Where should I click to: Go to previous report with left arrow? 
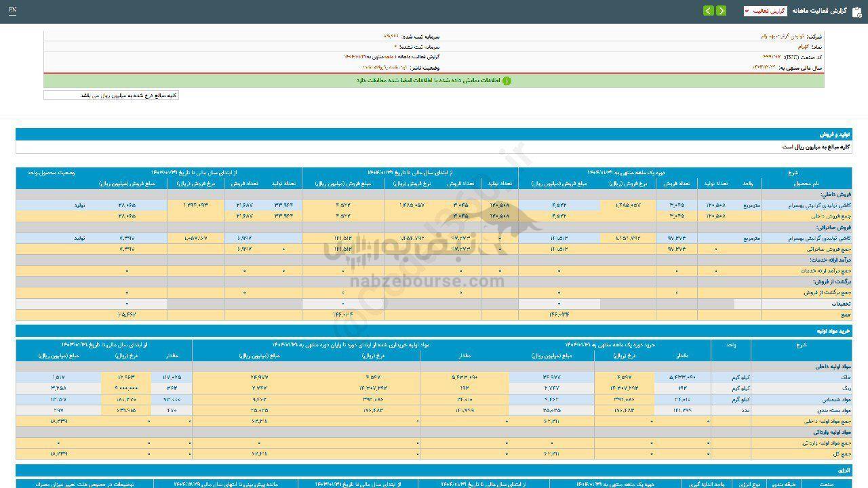point(708,11)
